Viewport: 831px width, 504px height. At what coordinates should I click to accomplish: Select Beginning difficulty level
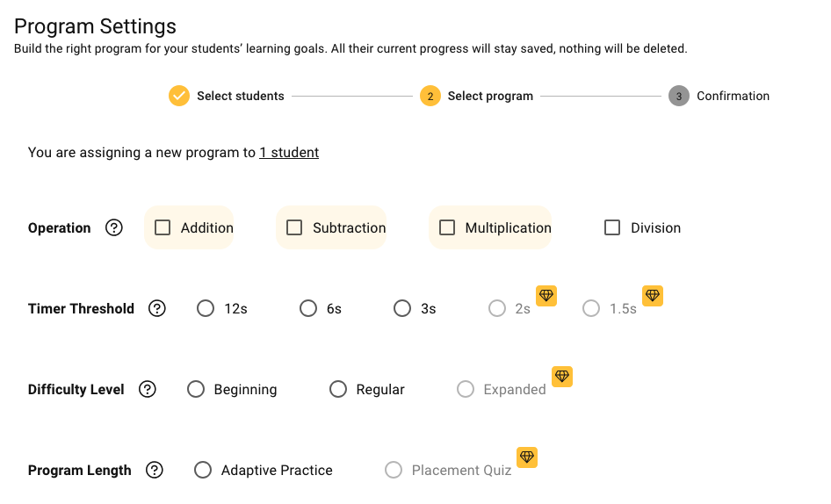click(196, 389)
